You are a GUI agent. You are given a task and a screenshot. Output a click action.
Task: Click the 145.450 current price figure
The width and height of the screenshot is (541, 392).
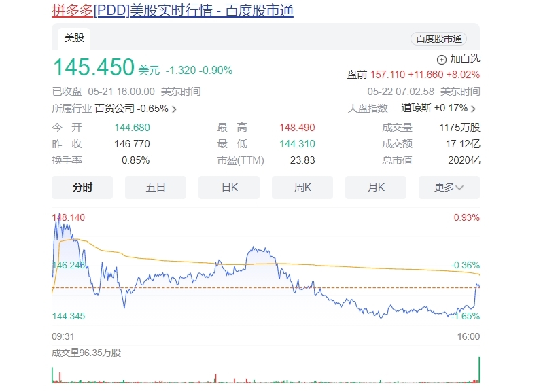94,67
